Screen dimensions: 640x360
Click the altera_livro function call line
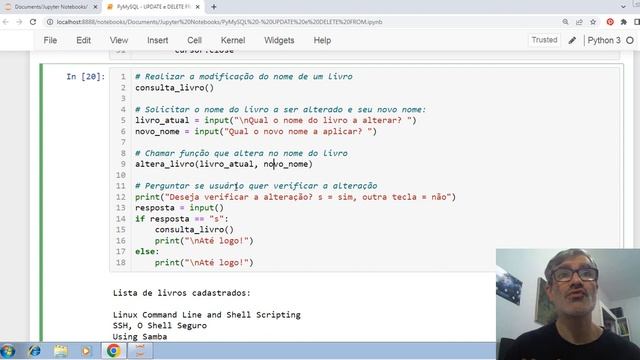(x=224, y=164)
